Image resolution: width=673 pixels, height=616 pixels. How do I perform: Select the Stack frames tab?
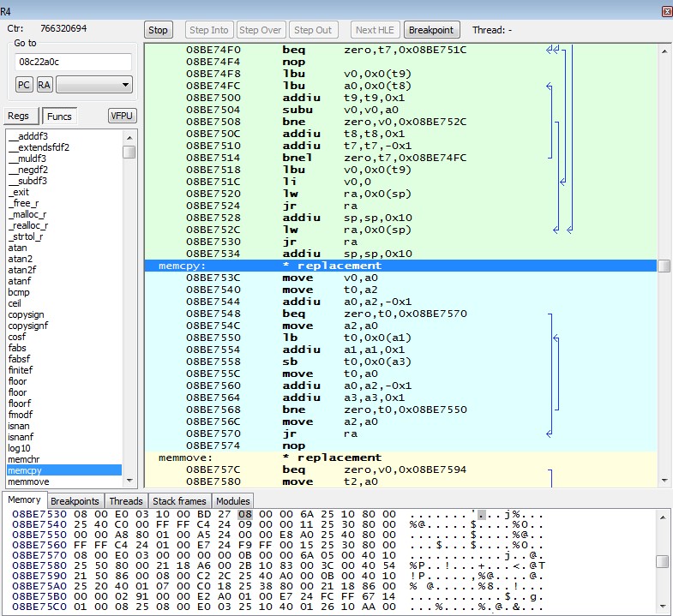coord(179,501)
